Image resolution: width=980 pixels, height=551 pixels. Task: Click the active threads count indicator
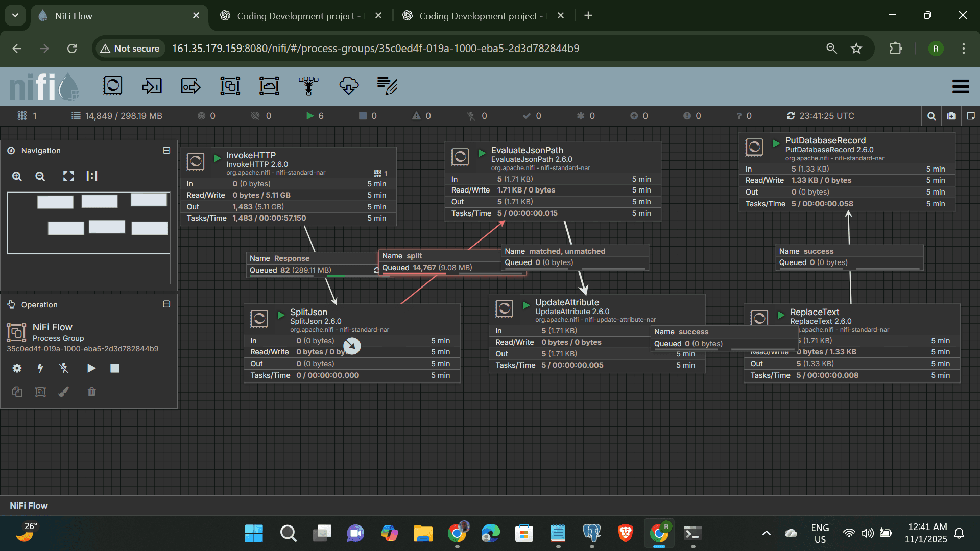(x=27, y=116)
